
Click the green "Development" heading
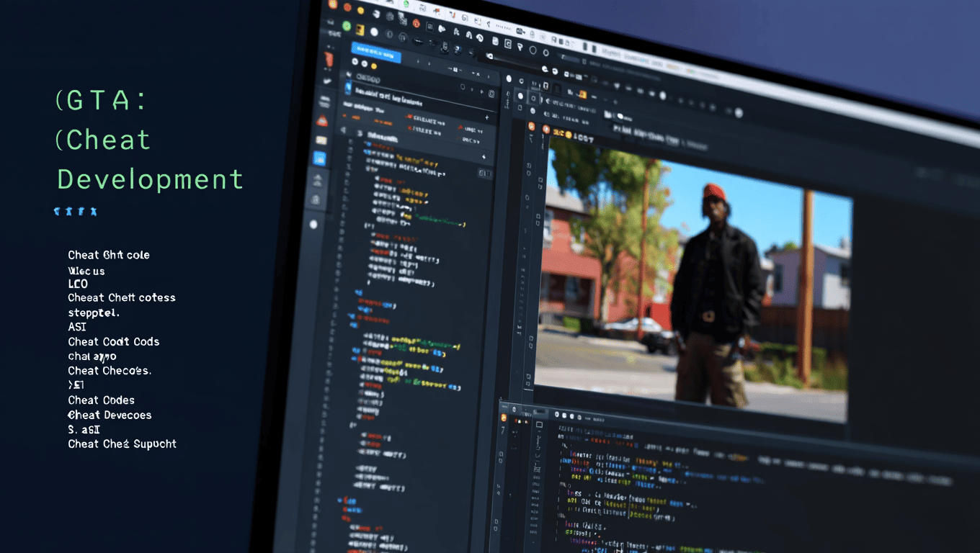151,179
